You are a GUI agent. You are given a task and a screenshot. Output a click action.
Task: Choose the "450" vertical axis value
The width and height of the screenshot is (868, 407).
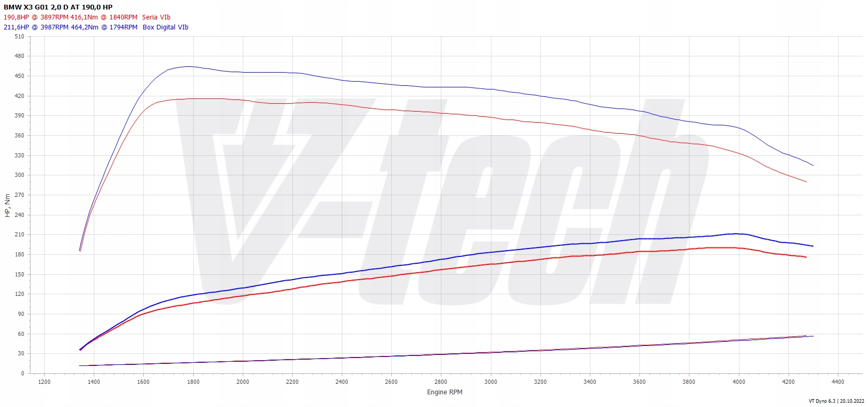[19, 76]
